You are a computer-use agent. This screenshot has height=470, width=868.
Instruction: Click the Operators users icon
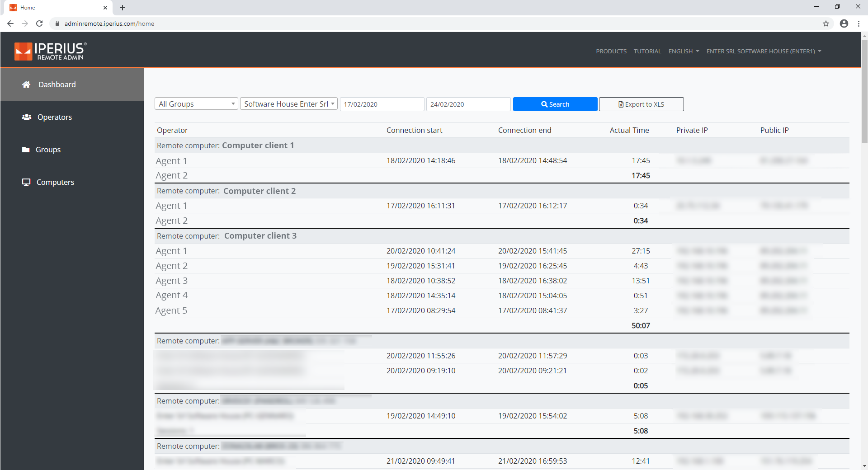(26, 117)
